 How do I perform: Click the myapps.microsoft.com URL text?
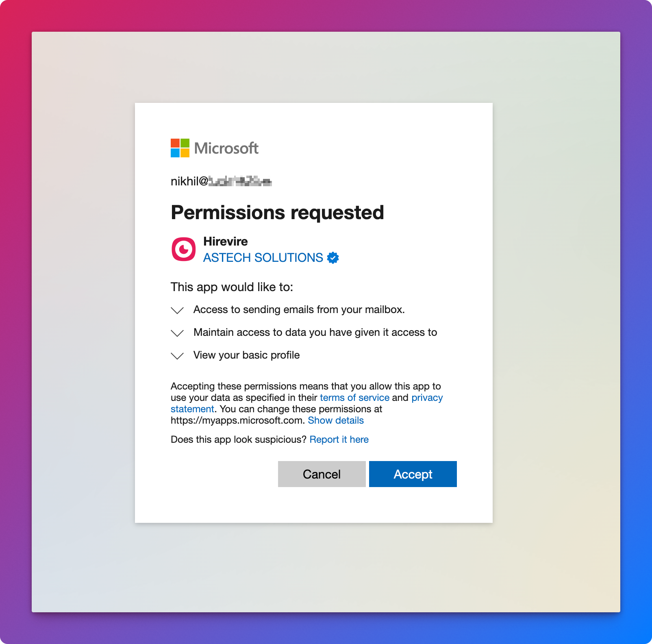coord(237,420)
